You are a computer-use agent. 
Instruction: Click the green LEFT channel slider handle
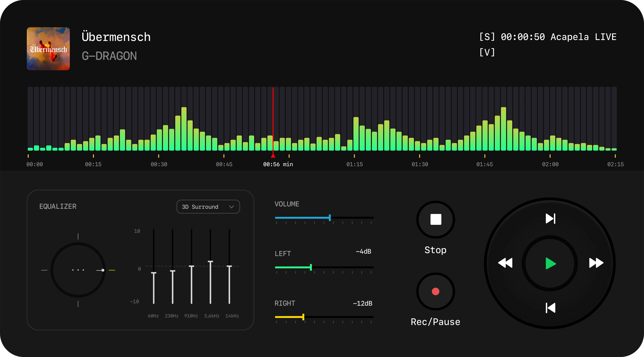pyautogui.click(x=311, y=267)
